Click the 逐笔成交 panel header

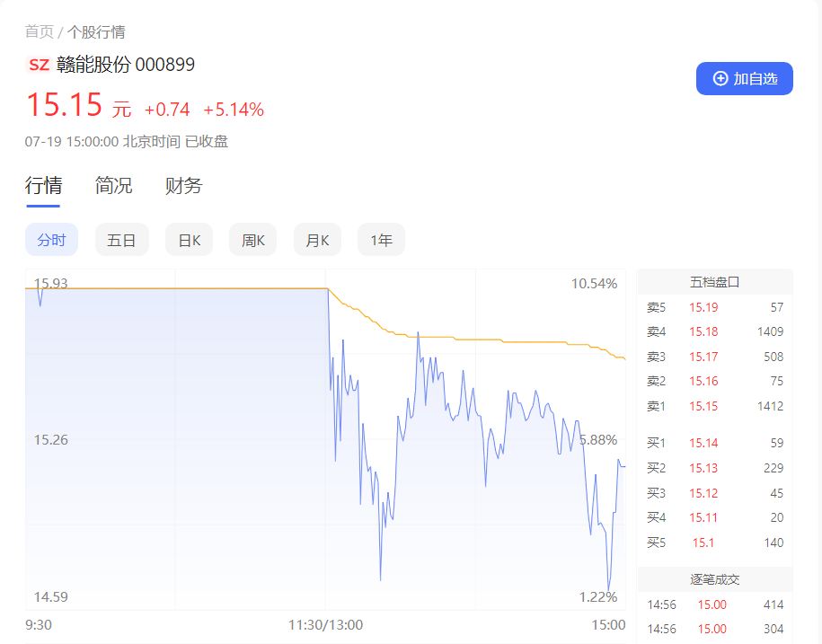pos(714,580)
